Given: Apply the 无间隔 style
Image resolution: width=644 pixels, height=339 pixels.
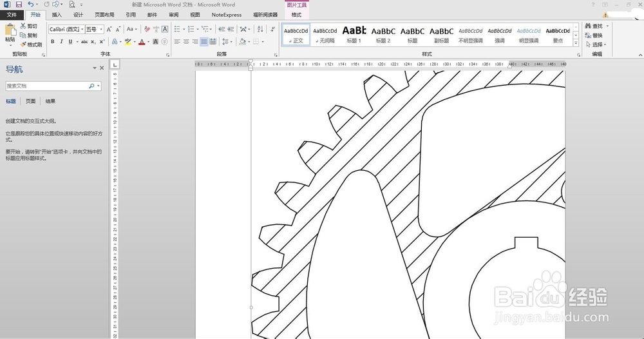Looking at the screenshot, I should tap(325, 35).
